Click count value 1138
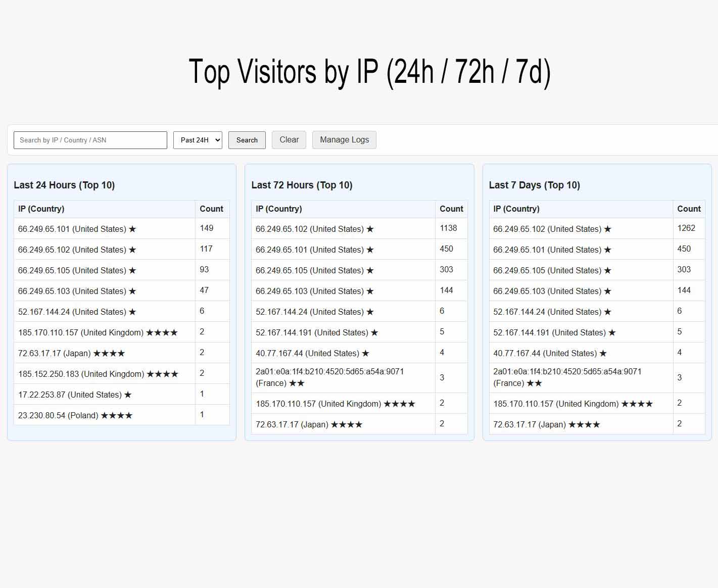The width and height of the screenshot is (718, 588). 448,228
